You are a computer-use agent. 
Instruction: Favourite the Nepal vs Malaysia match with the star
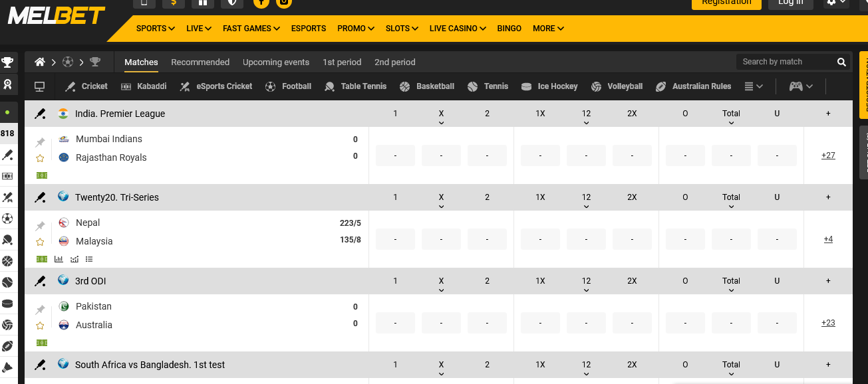pos(40,242)
